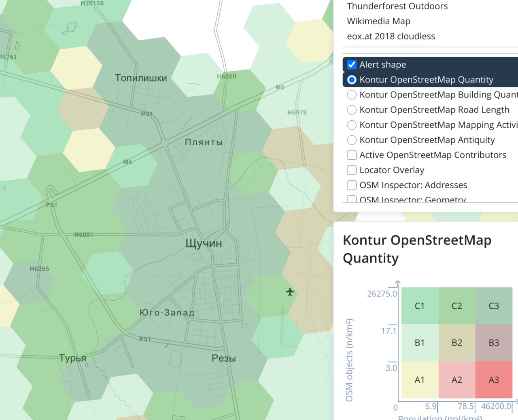Click the B3 legend color cell
518x420 pixels.
[x=494, y=343]
